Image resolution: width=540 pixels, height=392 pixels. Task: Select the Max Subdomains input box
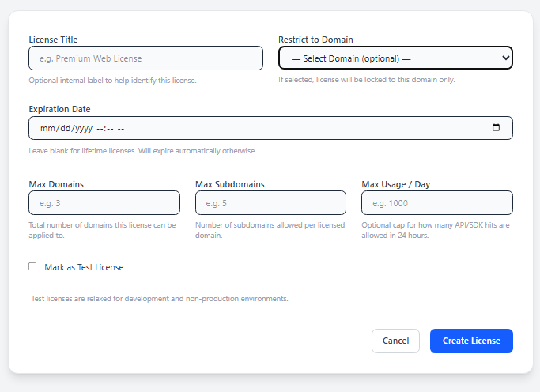[270, 203]
